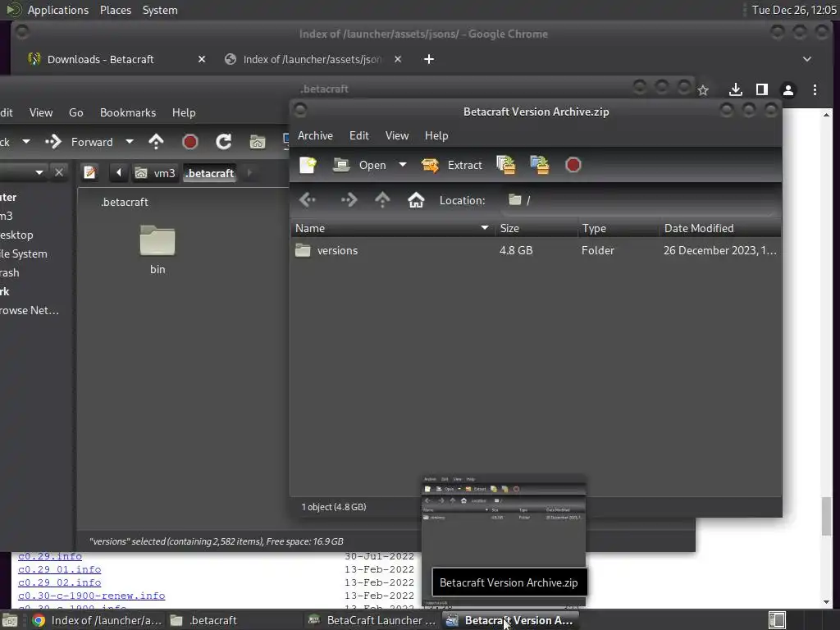This screenshot has width=840, height=630.
Task: Expand Chrome's tab search chevron
Action: (807, 59)
